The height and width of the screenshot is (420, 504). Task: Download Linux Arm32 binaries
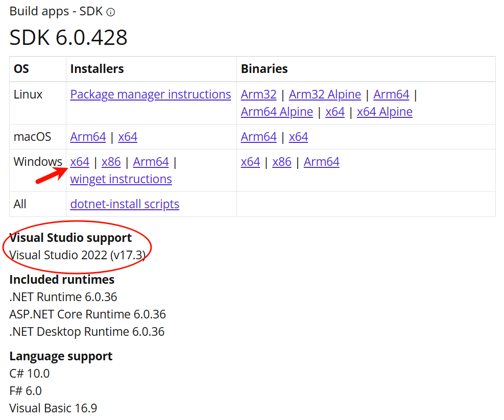258,94
